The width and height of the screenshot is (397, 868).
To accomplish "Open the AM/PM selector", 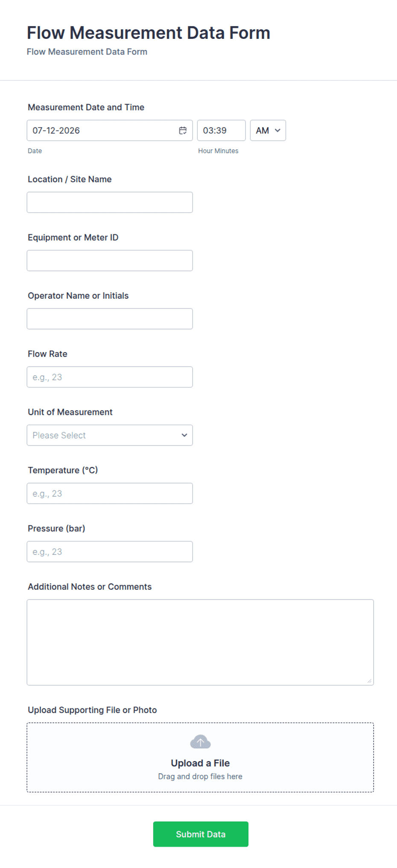I will coord(268,131).
